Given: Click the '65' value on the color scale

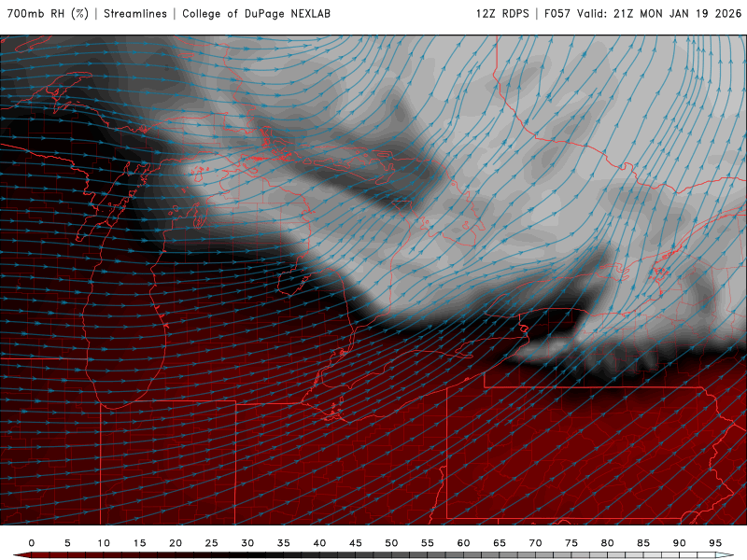Looking at the screenshot, I should [x=500, y=543].
